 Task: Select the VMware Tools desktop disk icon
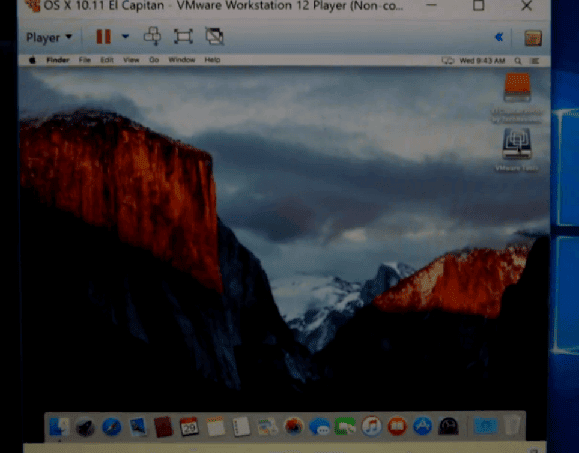tap(517, 144)
